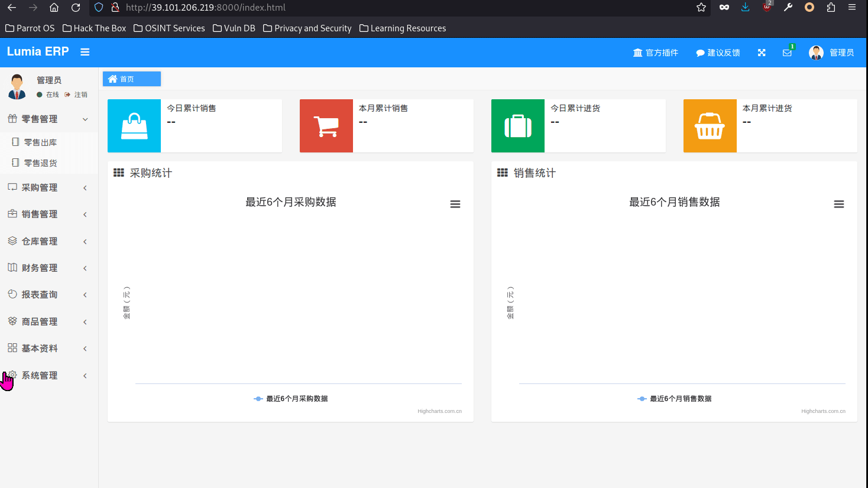Expand the 采购管理 sidebar menu
Image resolution: width=868 pixels, height=488 pixels.
point(48,188)
